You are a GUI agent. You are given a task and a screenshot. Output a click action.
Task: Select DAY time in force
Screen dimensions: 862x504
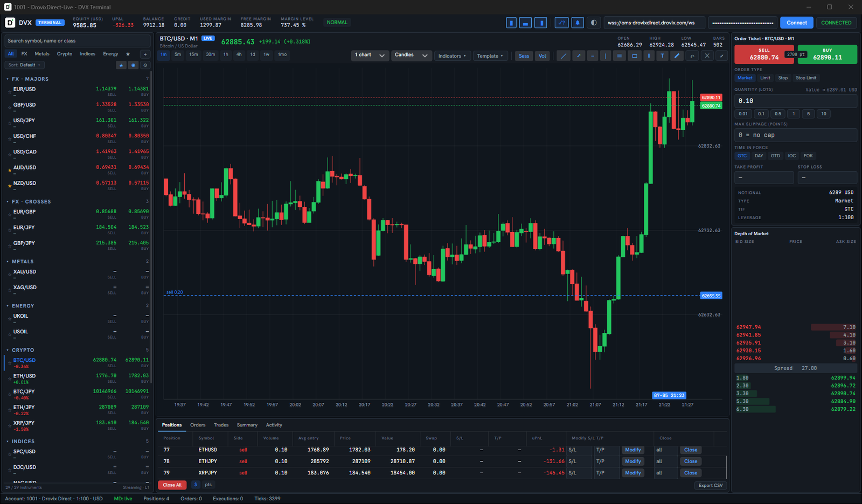point(759,156)
